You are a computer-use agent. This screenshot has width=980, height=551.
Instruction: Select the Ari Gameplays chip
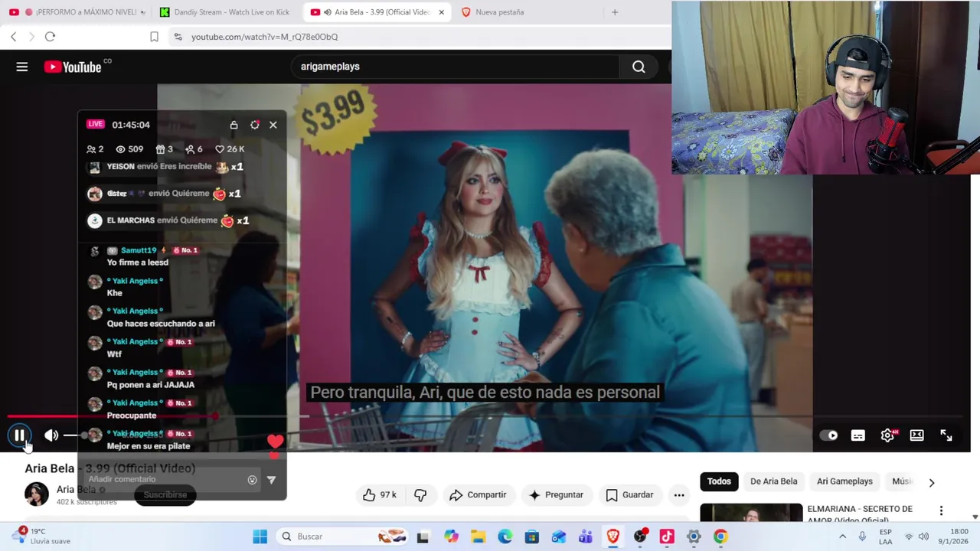844,481
